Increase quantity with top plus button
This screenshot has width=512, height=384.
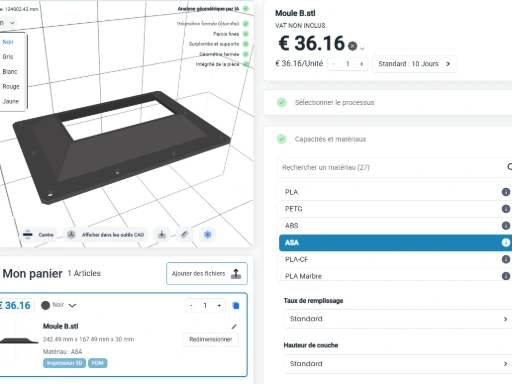click(361, 64)
